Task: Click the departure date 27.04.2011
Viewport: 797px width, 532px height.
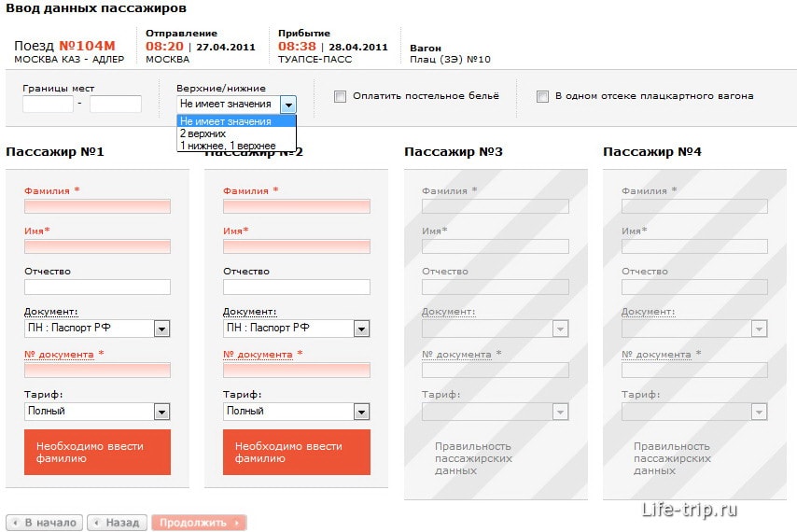Action: coord(226,48)
